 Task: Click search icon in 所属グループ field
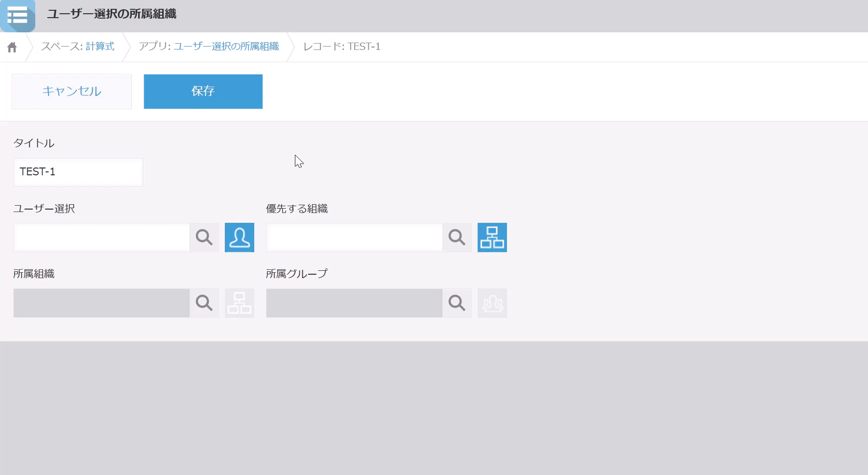click(457, 303)
